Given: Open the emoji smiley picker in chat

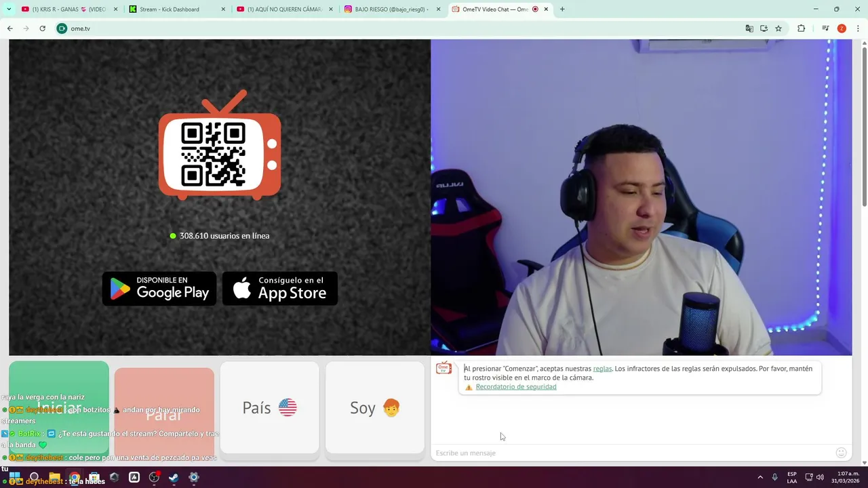Looking at the screenshot, I should pyautogui.click(x=842, y=453).
